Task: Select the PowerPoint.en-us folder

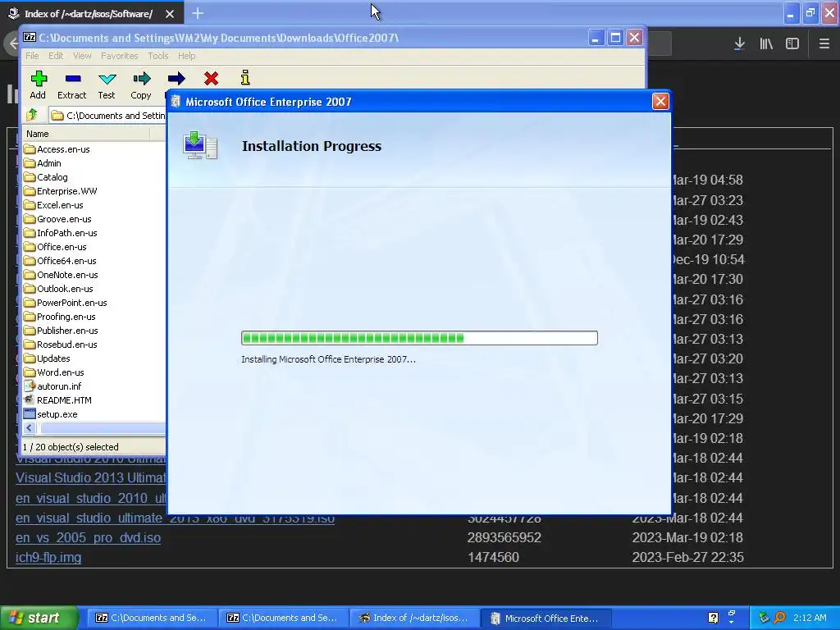Action: coord(66,303)
